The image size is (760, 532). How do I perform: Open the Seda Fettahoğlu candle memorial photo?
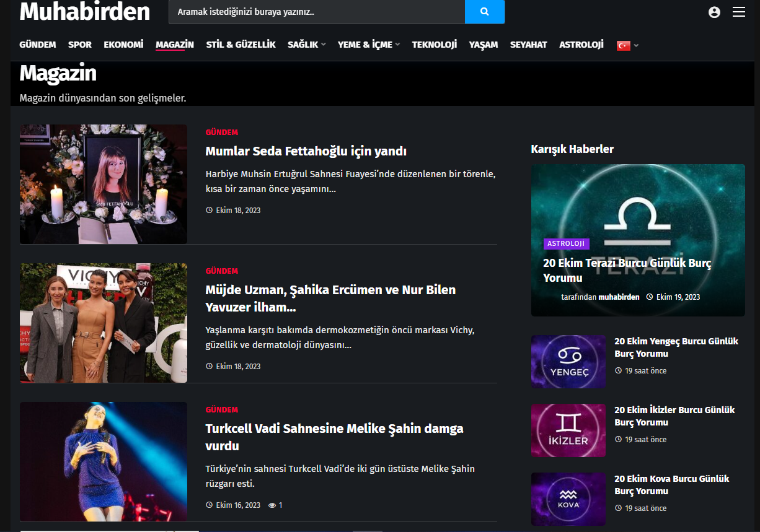pos(104,184)
